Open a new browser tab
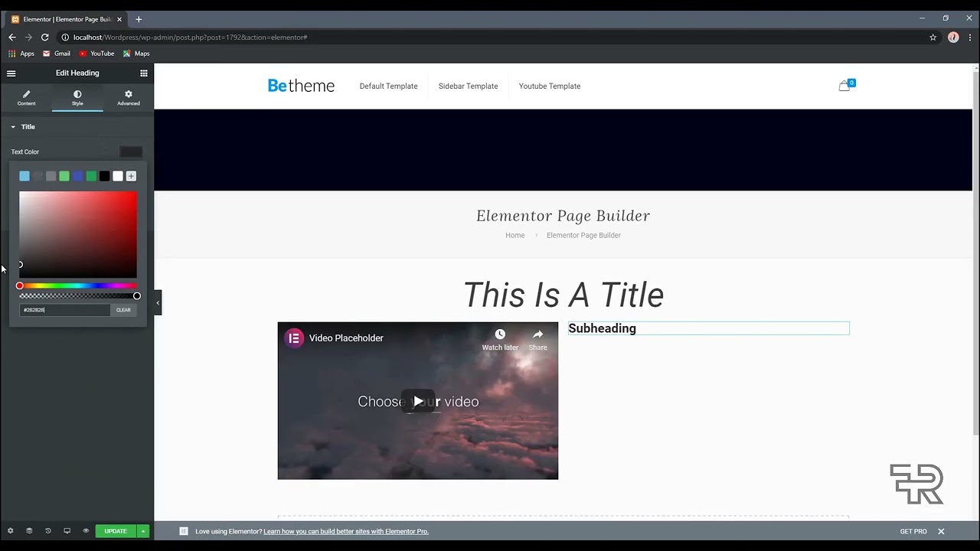The width and height of the screenshot is (980, 551). [139, 19]
